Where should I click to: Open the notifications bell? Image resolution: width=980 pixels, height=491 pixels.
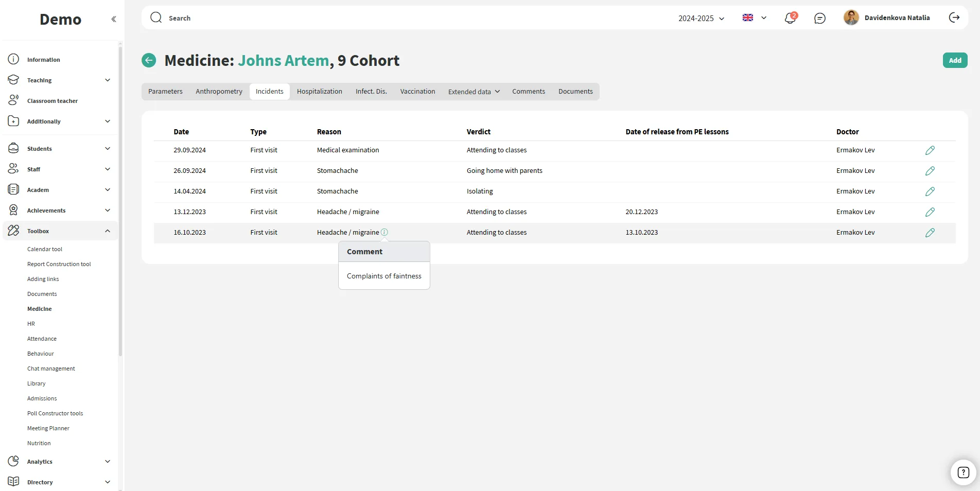click(790, 19)
